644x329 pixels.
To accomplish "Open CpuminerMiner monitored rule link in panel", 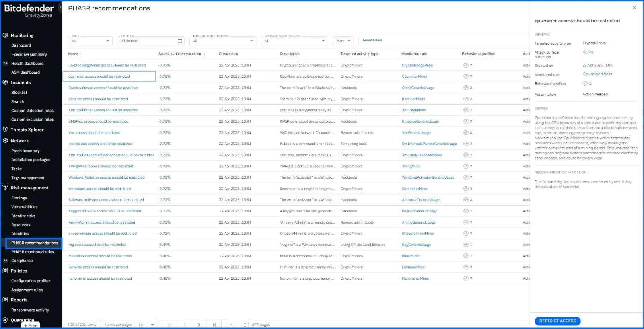I will coord(597,74).
